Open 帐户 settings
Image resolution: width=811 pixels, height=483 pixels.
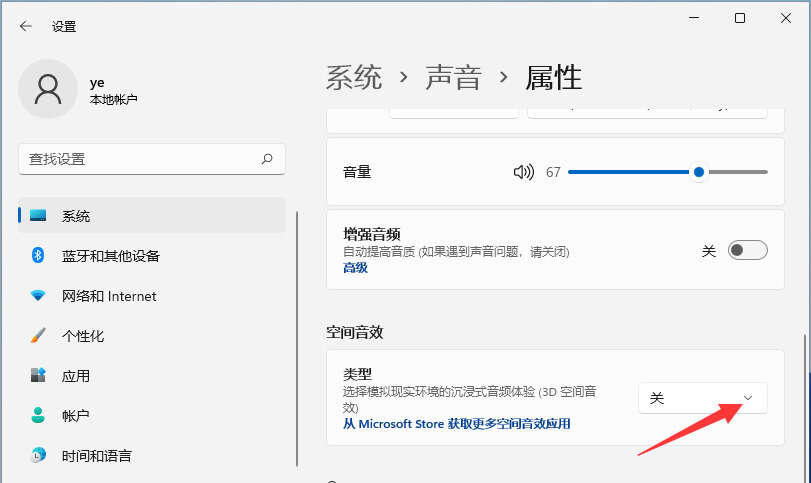(x=152, y=415)
